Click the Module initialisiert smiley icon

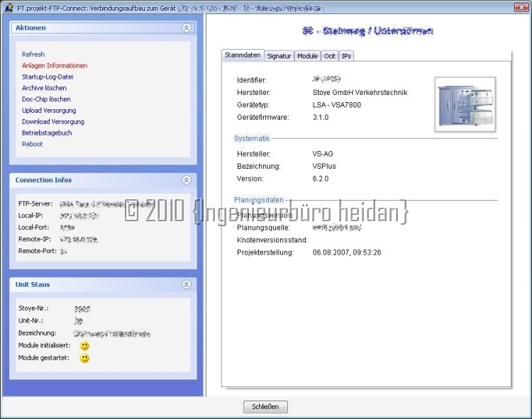pyautogui.click(x=84, y=345)
